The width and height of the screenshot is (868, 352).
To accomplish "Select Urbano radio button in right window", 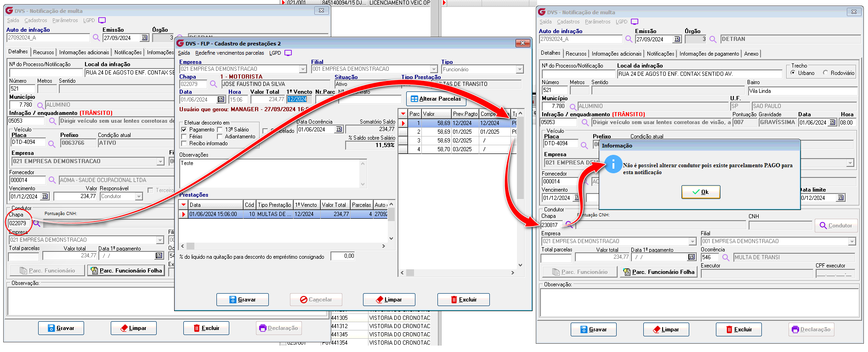I will click(793, 73).
